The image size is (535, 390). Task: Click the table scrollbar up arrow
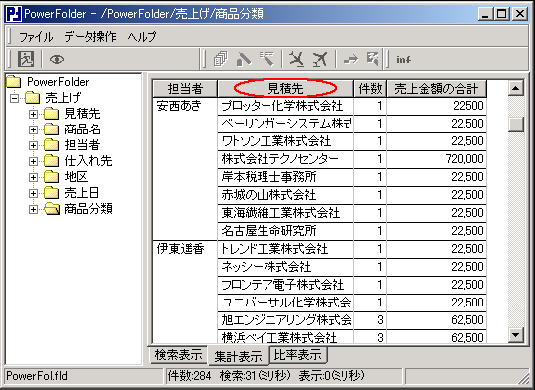pyautogui.click(x=516, y=88)
